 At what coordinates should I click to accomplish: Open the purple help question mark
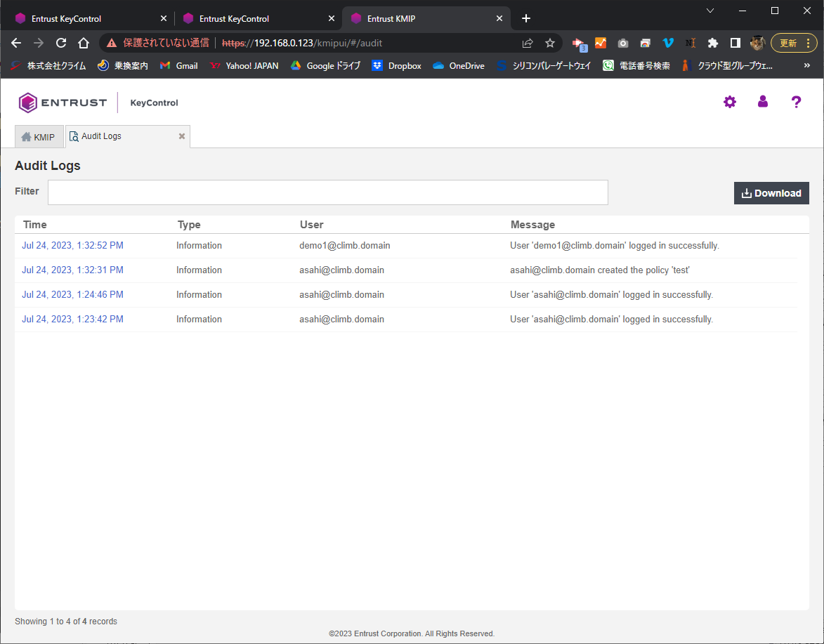[796, 102]
